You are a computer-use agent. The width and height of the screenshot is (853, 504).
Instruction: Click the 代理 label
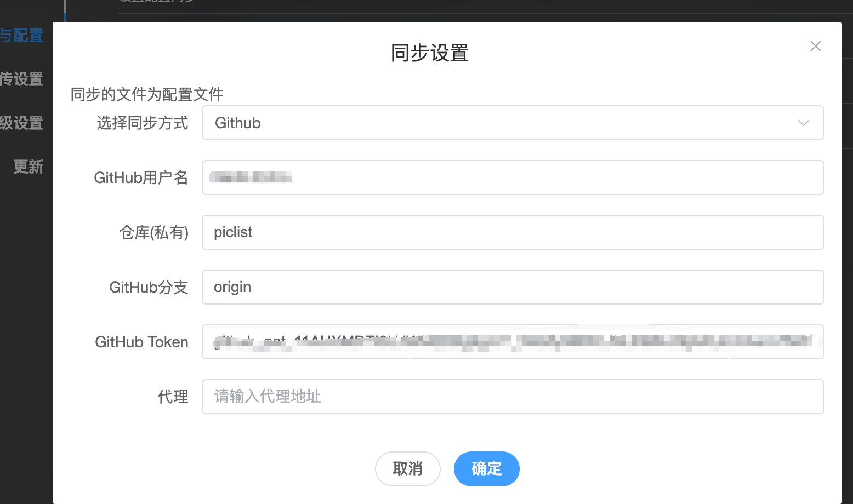tap(173, 397)
